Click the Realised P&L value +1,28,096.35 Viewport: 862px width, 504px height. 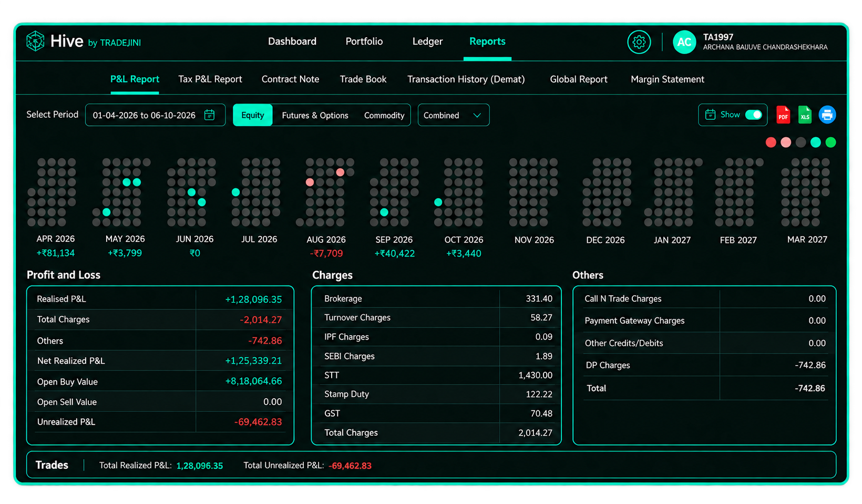tap(253, 299)
